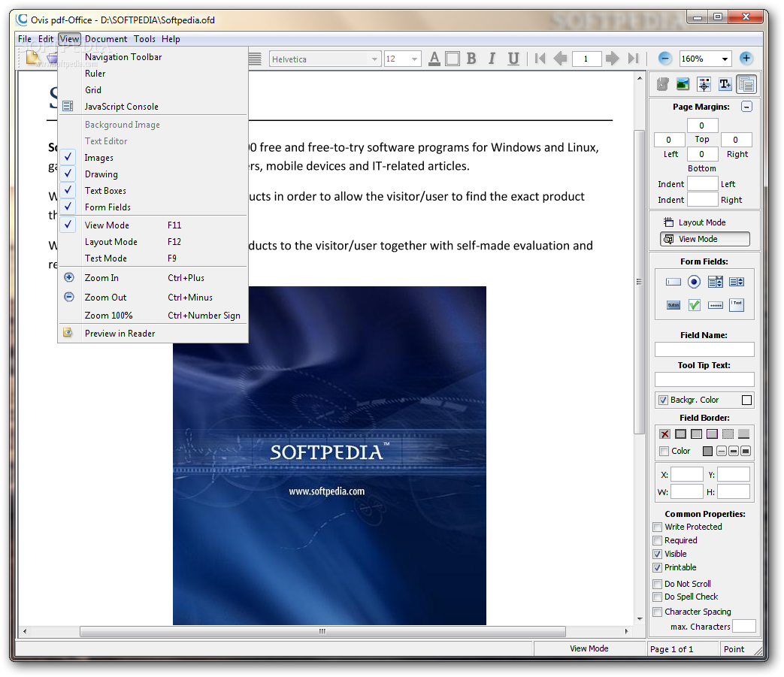Image resolution: width=784 pixels, height=677 pixels.
Task: Click the font color 'A' icon
Action: click(x=434, y=59)
